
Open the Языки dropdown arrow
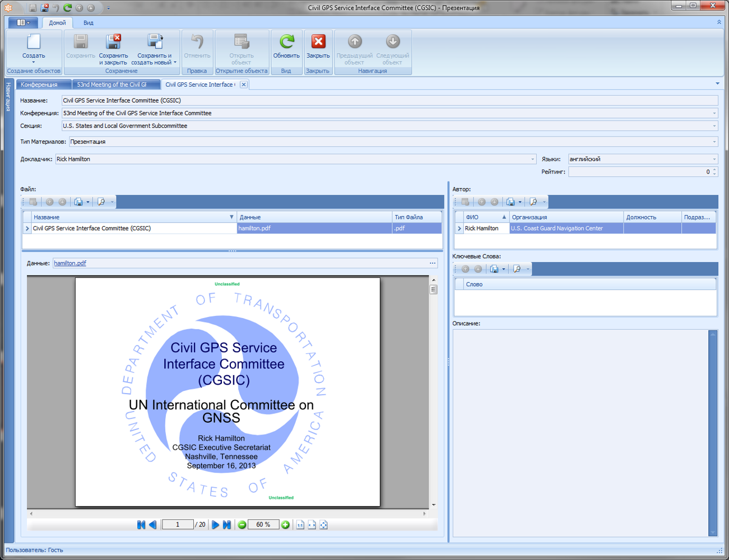[714, 159]
